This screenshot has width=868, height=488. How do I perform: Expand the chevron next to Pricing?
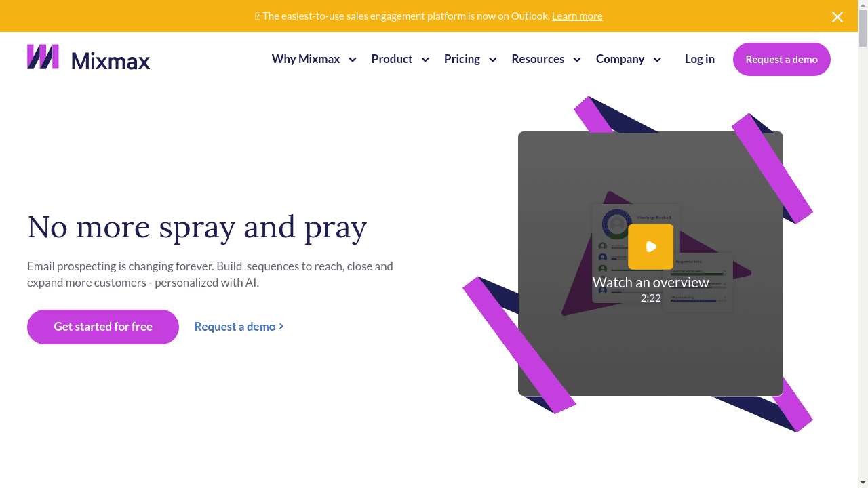492,60
